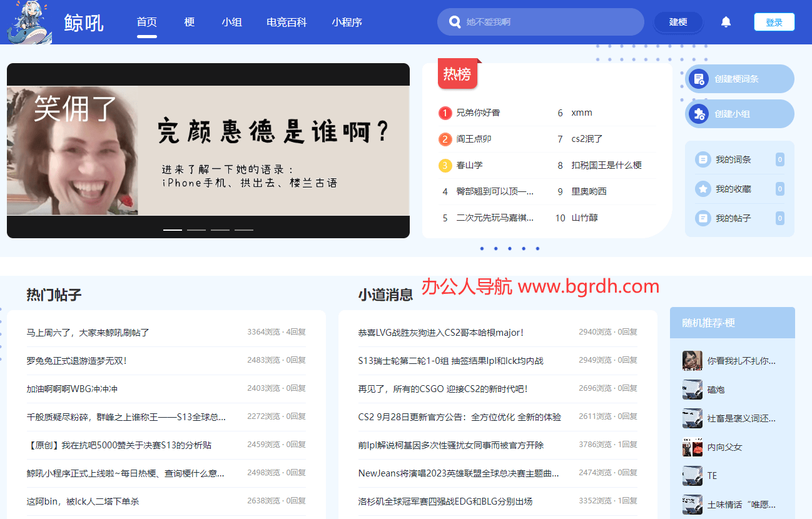
Task: Click the magnifier icon in the search bar
Action: point(455,21)
